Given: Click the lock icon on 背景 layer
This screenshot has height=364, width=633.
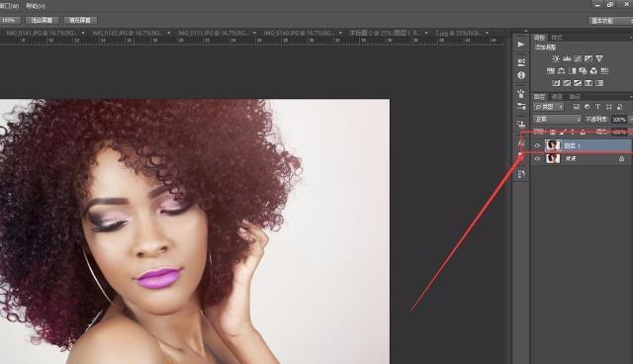Looking at the screenshot, I should tap(622, 159).
